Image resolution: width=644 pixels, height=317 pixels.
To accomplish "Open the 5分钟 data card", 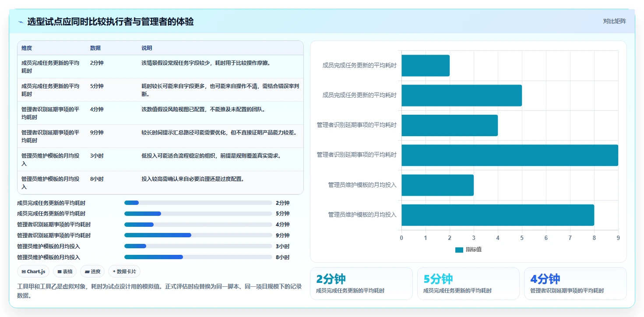I will pyautogui.click(x=468, y=284).
